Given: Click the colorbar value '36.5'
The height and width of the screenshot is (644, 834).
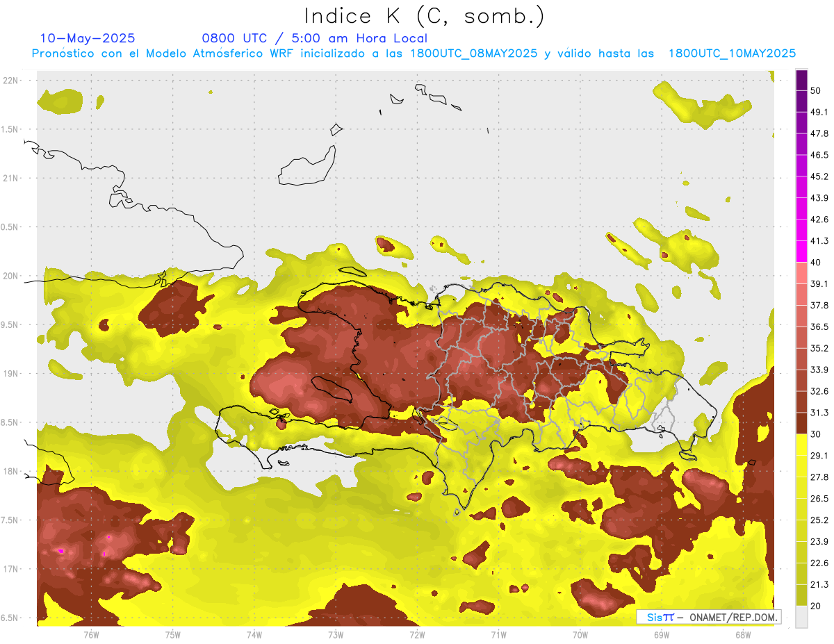Looking at the screenshot, I should pos(819,327).
